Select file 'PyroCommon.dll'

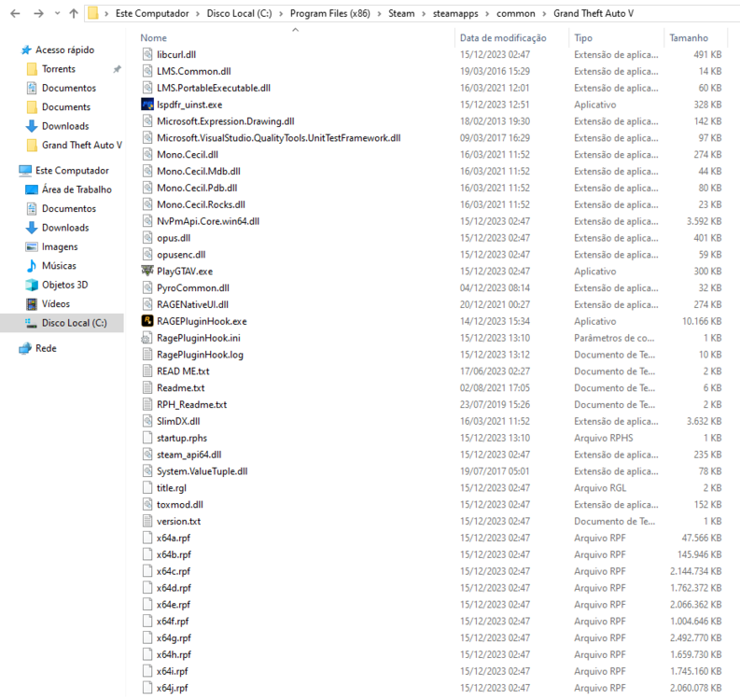[x=193, y=287]
